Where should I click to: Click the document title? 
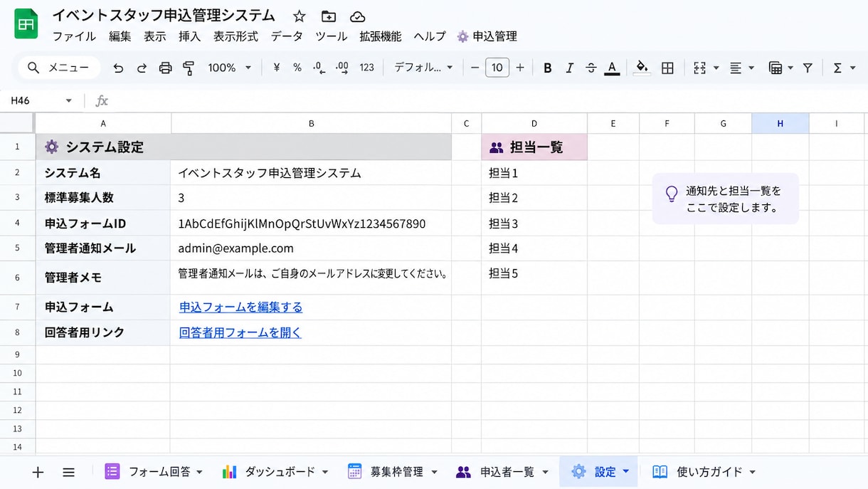164,16
